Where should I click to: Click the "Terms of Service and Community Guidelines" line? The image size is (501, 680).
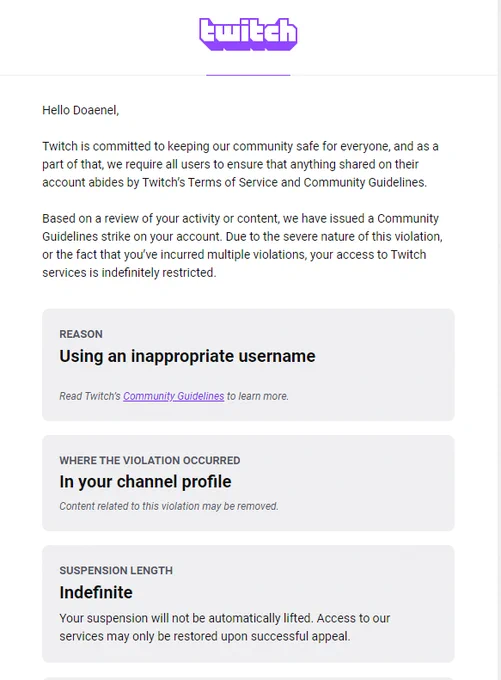234,182
